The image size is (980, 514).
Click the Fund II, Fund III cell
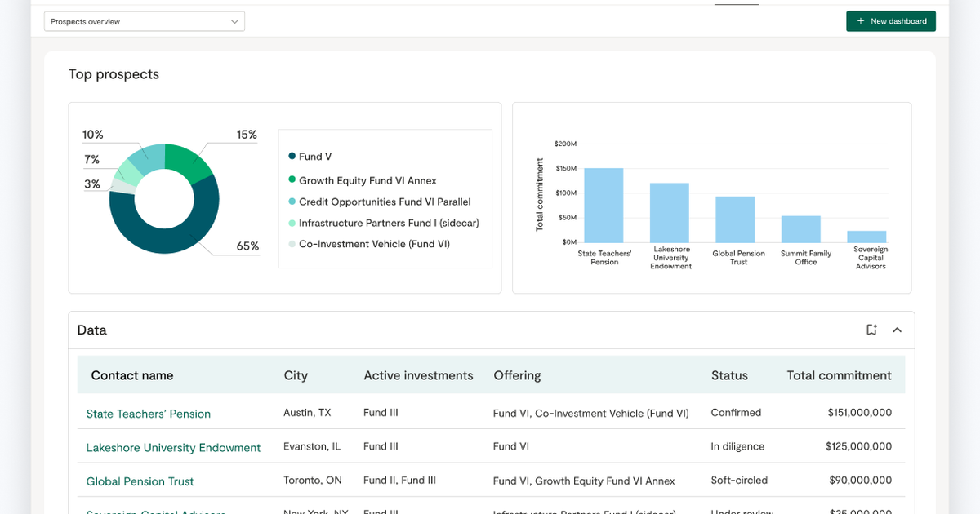[399, 481]
